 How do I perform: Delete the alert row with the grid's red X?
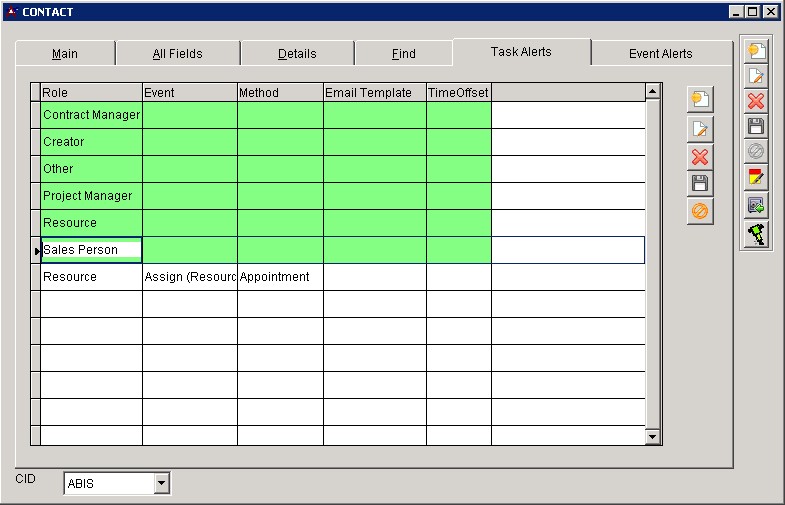pos(700,156)
